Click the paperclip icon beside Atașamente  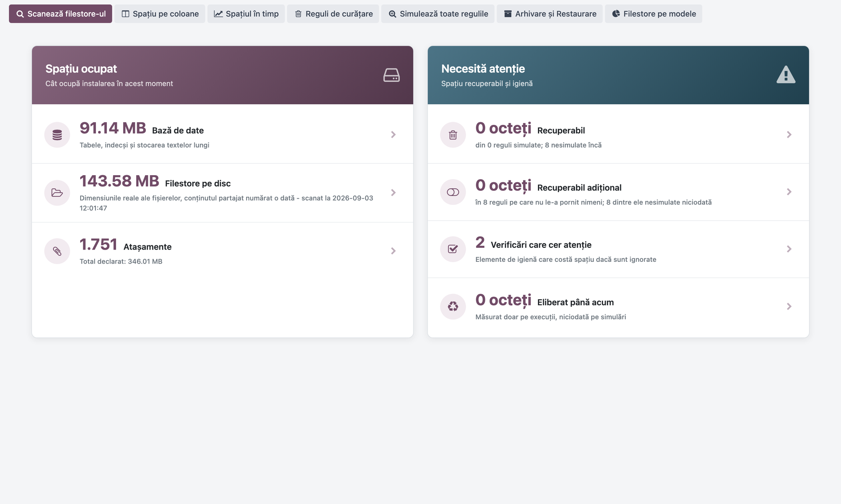(x=57, y=251)
